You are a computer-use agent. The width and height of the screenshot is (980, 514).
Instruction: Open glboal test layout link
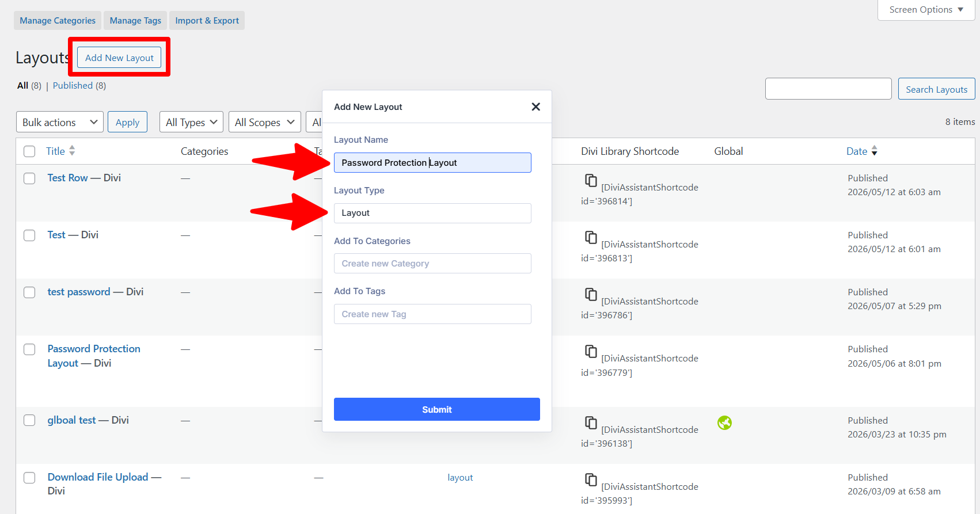pyautogui.click(x=71, y=420)
